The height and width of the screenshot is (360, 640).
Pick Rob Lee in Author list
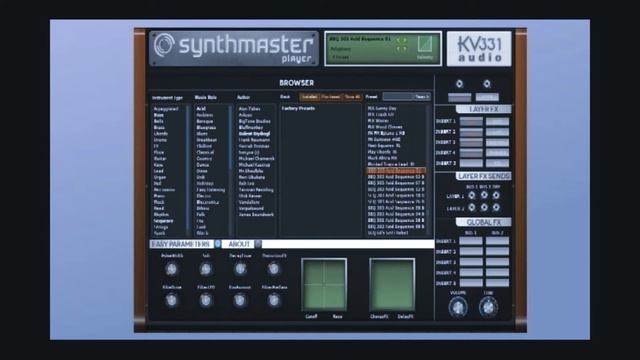pos(247,183)
